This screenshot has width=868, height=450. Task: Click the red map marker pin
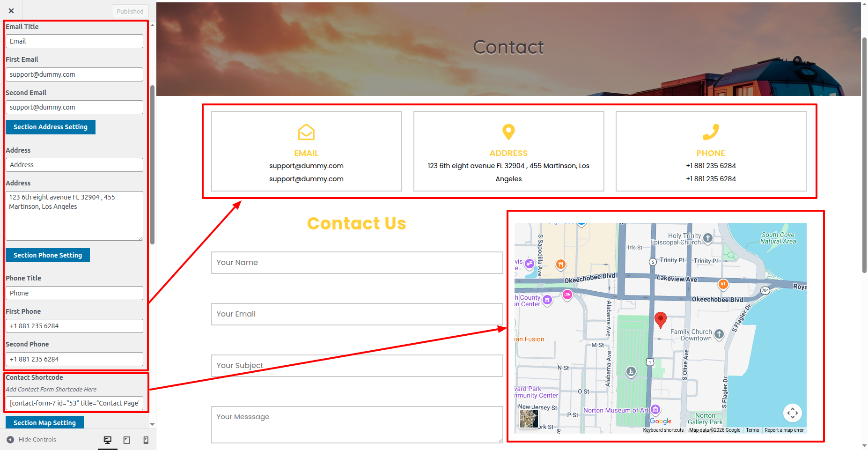pos(660,320)
